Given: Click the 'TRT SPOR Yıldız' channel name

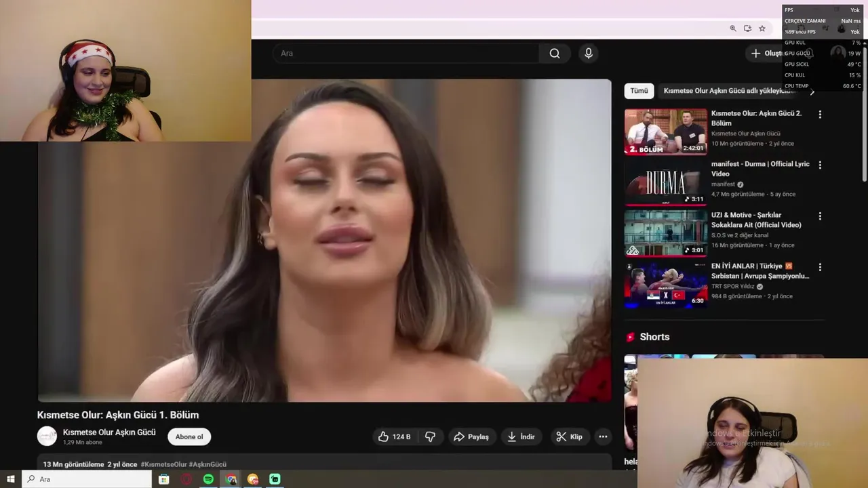Looking at the screenshot, I should coord(733,287).
